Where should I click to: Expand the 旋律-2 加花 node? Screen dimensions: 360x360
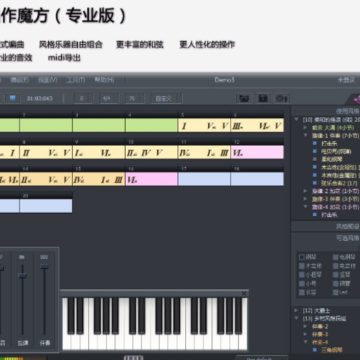pos(305,191)
